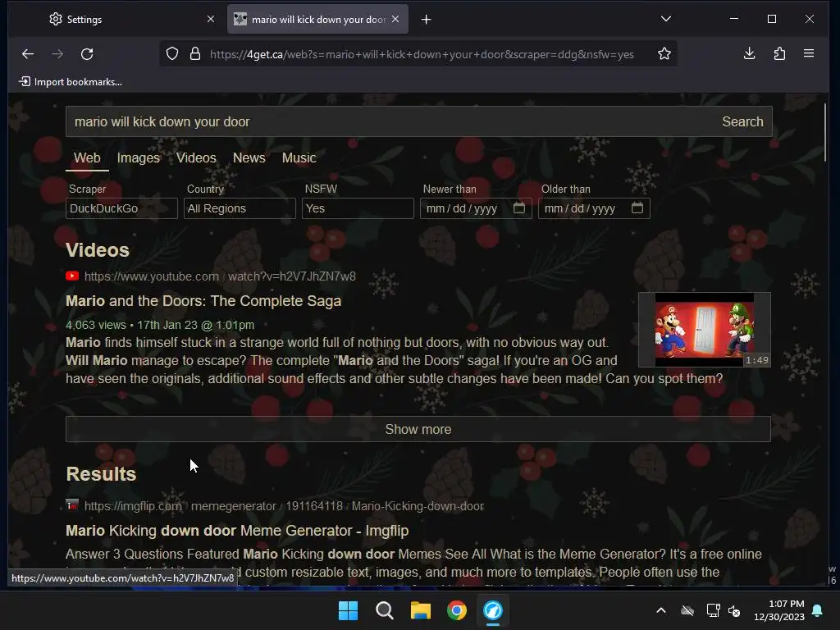Click the display network tray icon
Viewport: 840px width, 630px height.
click(x=714, y=610)
